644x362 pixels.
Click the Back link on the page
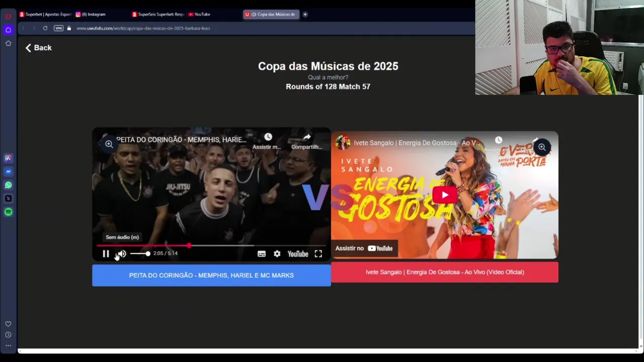(x=39, y=48)
